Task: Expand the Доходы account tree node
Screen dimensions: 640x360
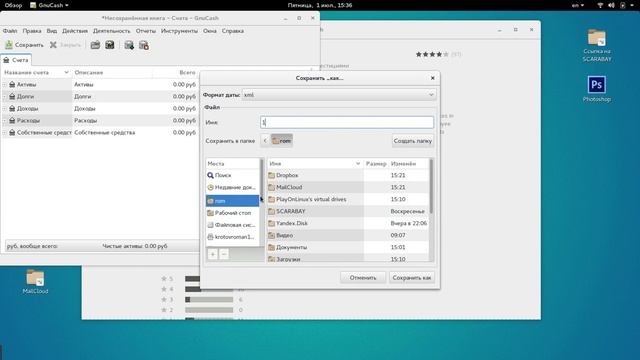Action: click(x=4, y=109)
